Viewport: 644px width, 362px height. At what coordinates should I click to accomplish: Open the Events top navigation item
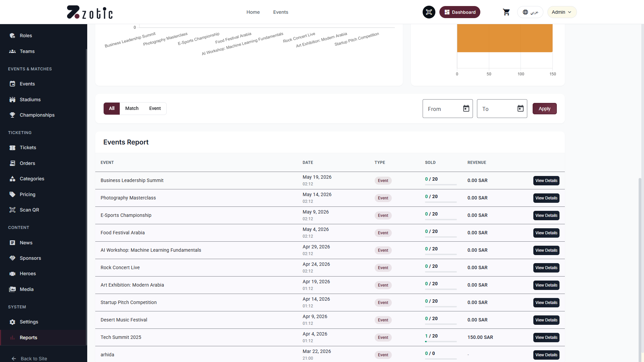pos(280,12)
